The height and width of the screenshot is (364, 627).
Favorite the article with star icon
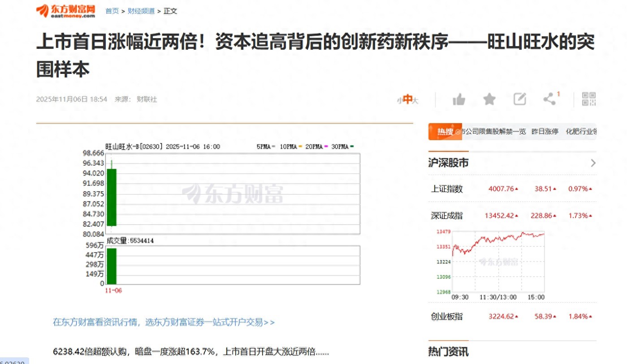(489, 99)
